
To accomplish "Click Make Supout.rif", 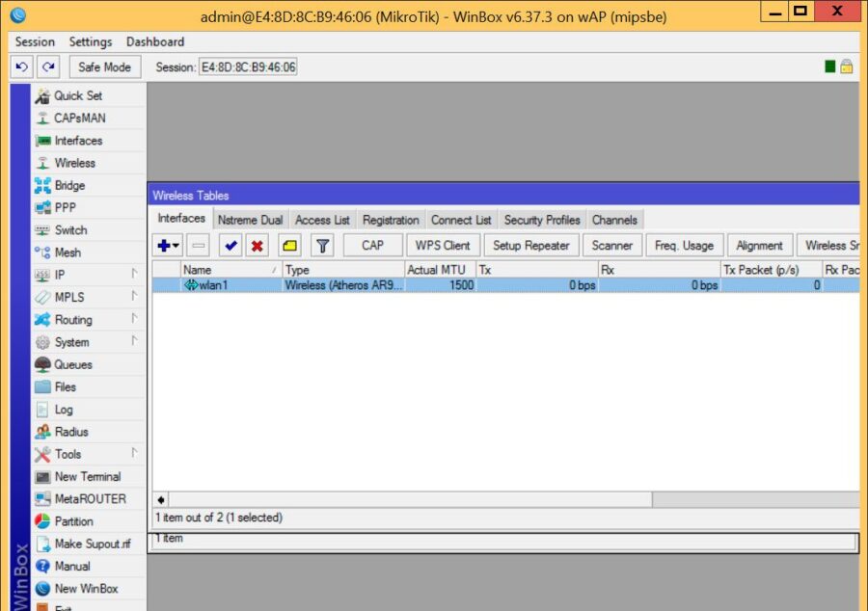I will coord(89,544).
